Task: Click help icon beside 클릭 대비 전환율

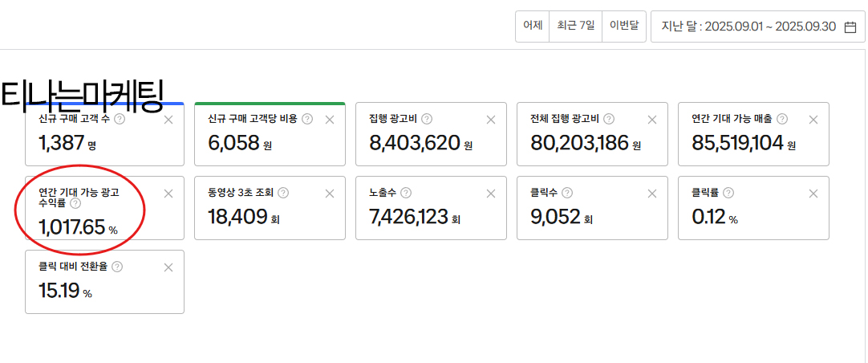Action: (x=117, y=267)
